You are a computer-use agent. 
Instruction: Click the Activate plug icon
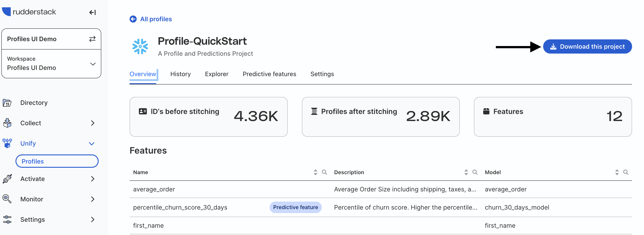(x=7, y=179)
